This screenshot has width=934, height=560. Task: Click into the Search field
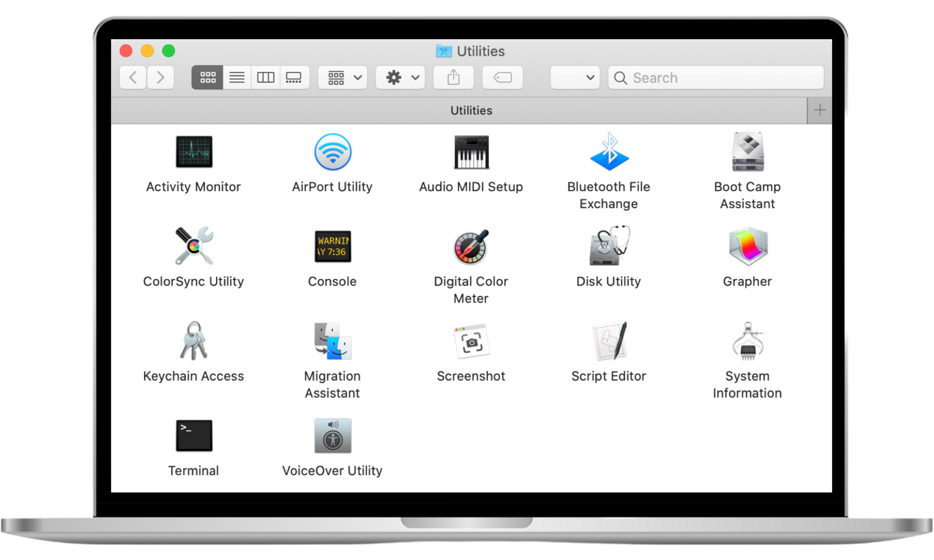tap(716, 77)
